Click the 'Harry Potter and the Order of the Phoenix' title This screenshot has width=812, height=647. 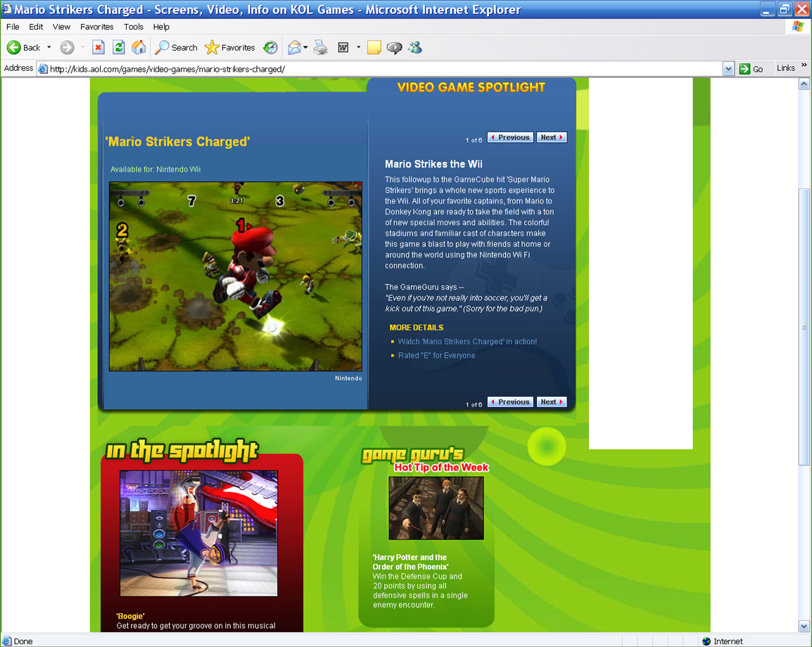tap(411, 562)
